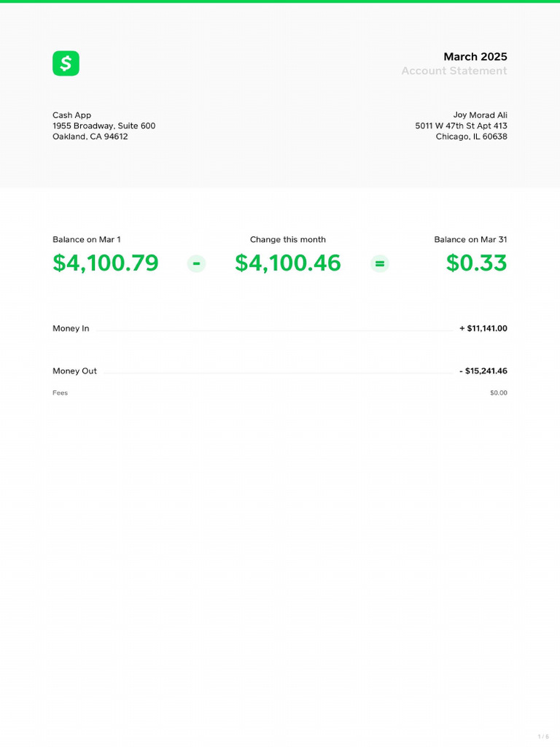Click the Chicago, IL 60638 line
This screenshot has width=560, height=747.
click(x=472, y=136)
